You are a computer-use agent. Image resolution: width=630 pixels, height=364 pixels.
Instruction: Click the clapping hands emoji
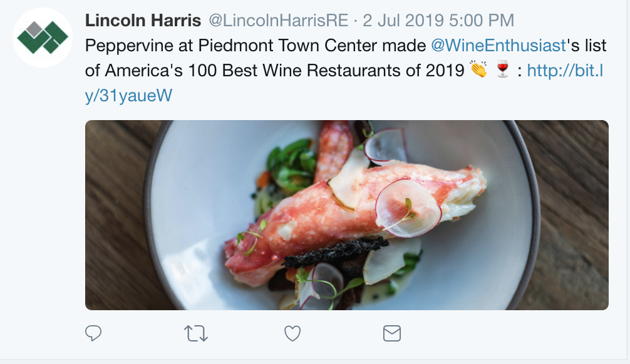coord(478,70)
